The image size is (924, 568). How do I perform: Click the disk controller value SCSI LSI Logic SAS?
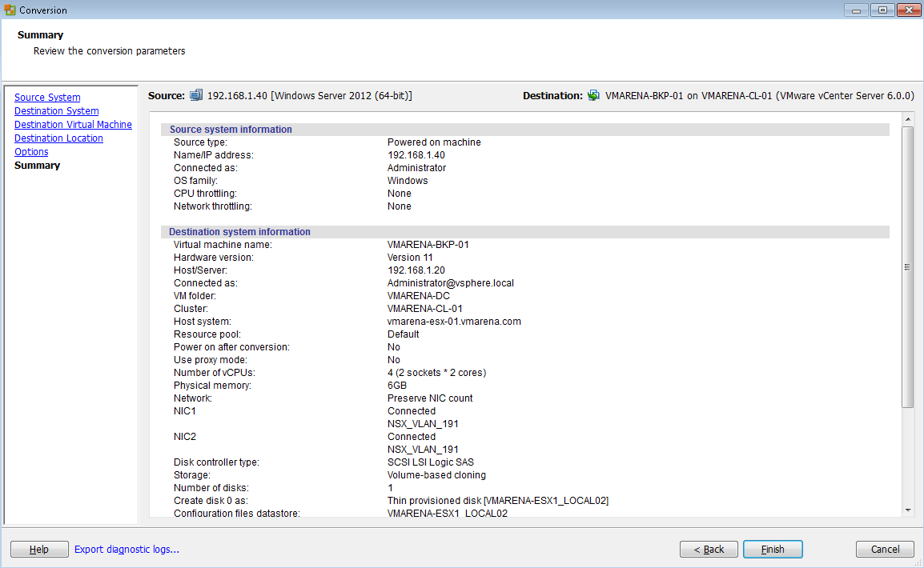click(430, 462)
